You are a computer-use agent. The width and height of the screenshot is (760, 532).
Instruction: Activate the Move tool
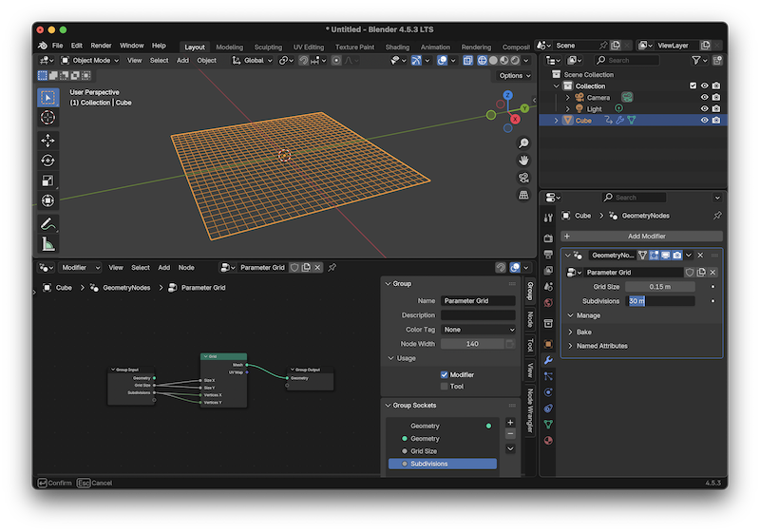tap(47, 140)
